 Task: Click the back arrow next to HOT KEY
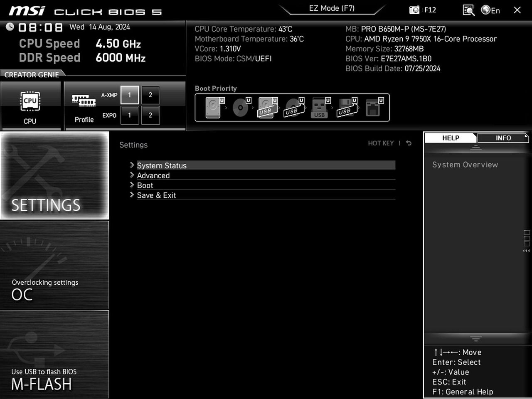point(409,143)
